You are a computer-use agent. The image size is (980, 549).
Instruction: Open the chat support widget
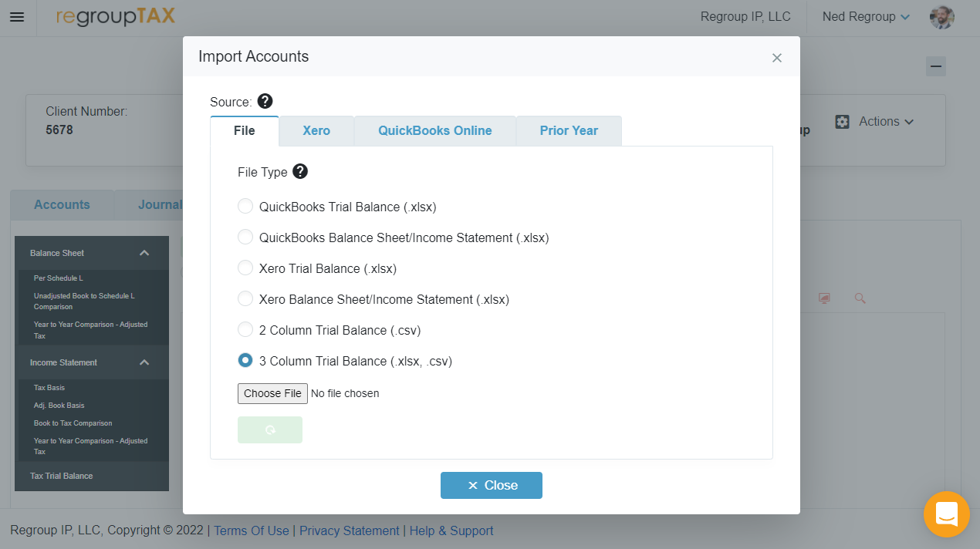pyautogui.click(x=947, y=514)
